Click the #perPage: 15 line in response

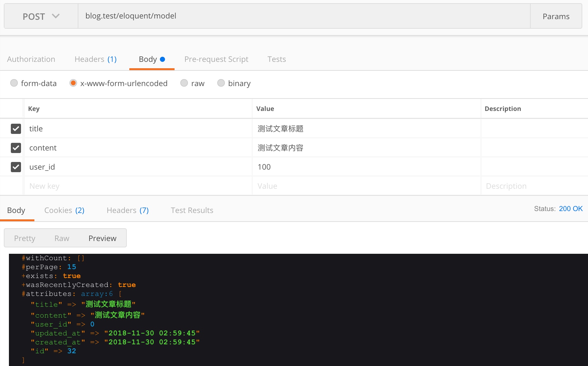[x=49, y=267]
